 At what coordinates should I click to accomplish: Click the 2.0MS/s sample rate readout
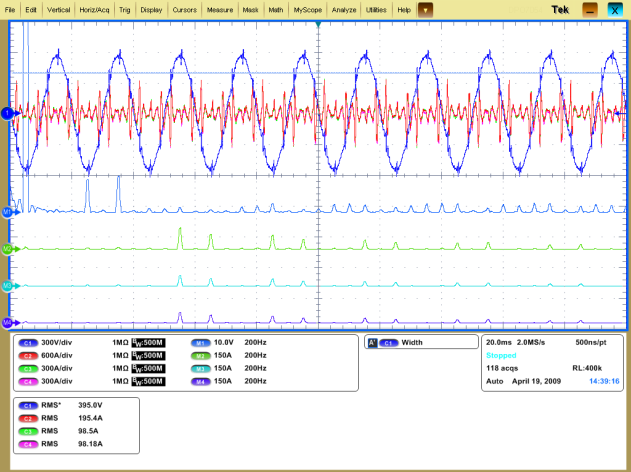(x=531, y=342)
